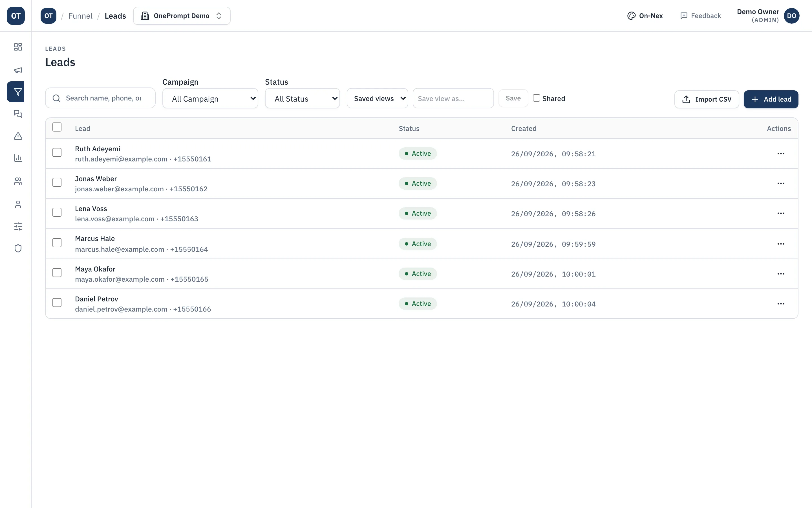Open the conversations chat icon in sidebar
Screen dimensions: 812x508
[x=18, y=114]
